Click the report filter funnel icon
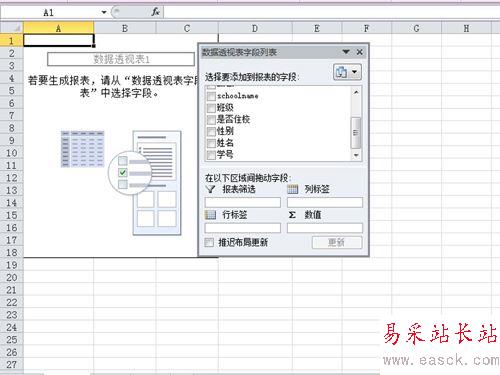This screenshot has width=500, height=375. tap(210, 189)
